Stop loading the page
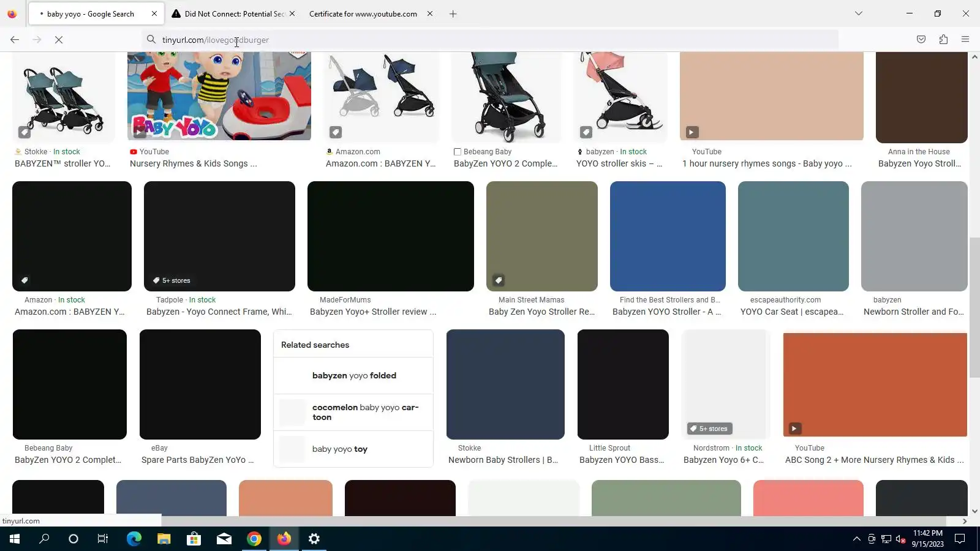Viewport: 980px width, 551px height. 59,40
